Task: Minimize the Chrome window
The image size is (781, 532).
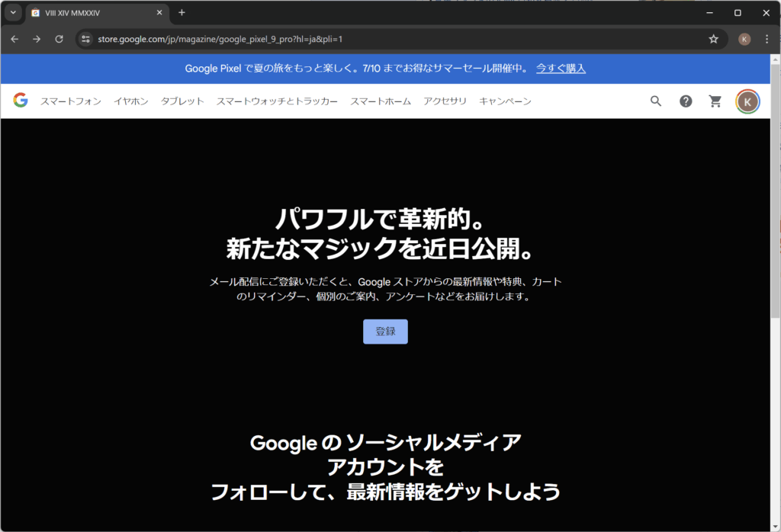Action: click(709, 13)
